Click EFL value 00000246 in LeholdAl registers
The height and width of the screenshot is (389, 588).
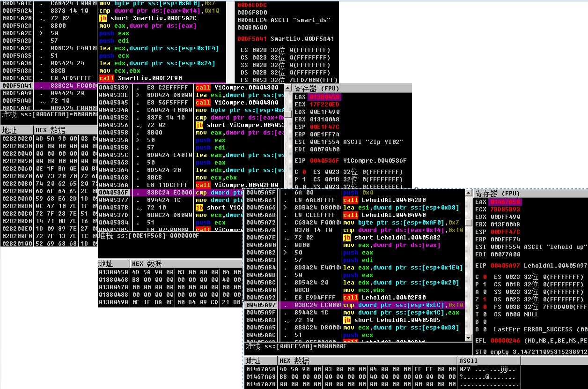(505, 341)
